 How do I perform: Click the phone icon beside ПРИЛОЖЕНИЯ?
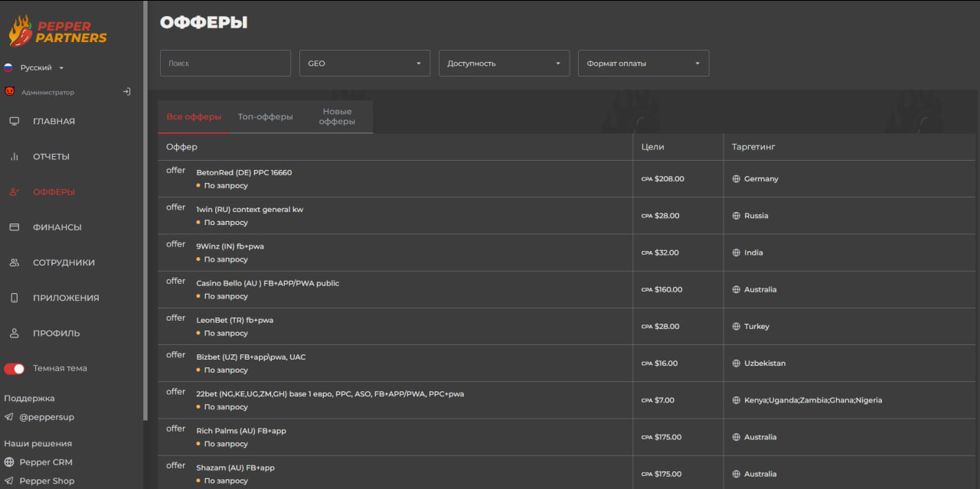pos(14,298)
